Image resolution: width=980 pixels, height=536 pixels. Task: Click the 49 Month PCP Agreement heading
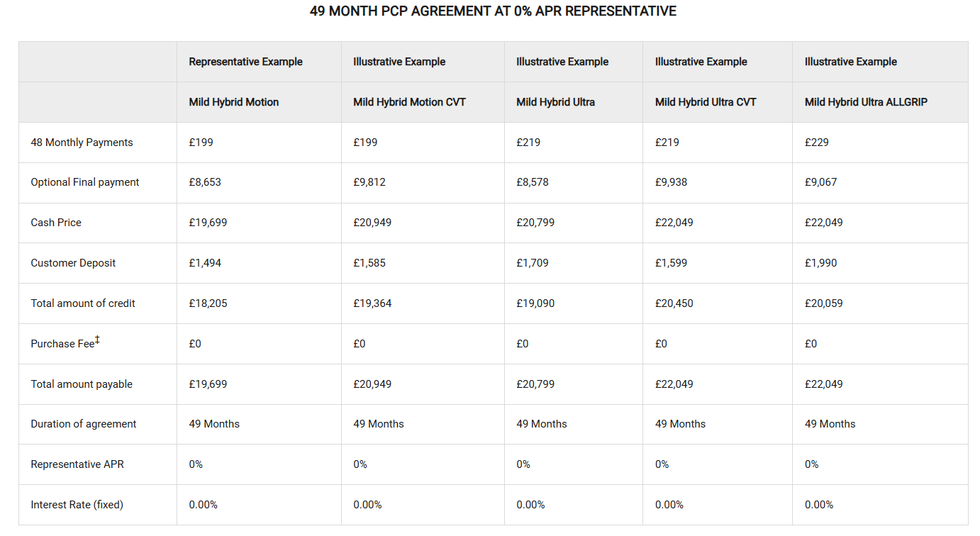point(493,11)
